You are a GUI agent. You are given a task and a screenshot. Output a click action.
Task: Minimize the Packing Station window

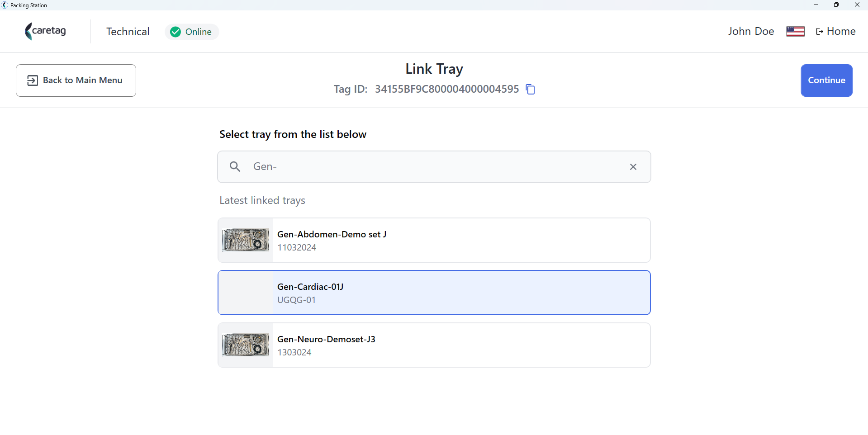coord(816,5)
